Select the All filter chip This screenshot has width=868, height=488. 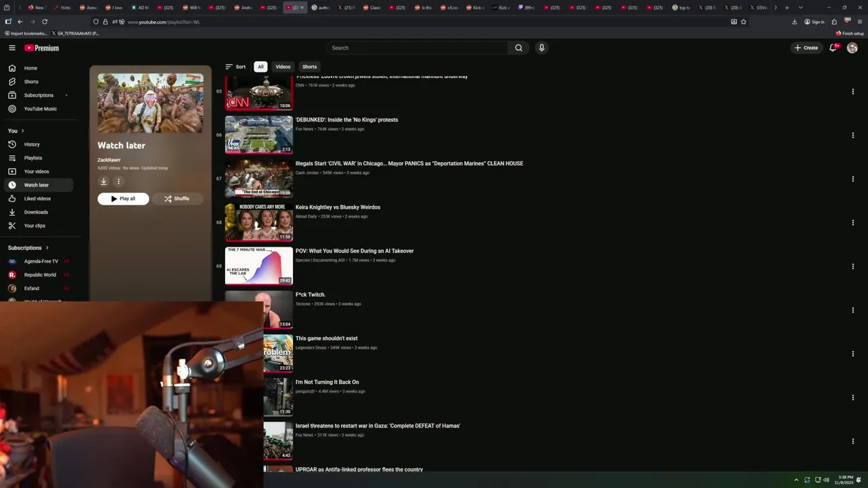(x=260, y=66)
